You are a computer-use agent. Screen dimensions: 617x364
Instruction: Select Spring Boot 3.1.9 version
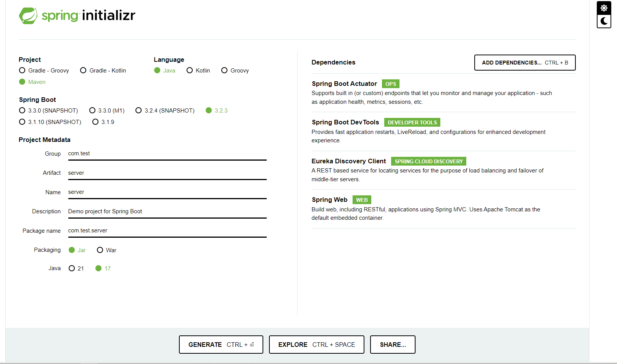[x=103, y=122]
